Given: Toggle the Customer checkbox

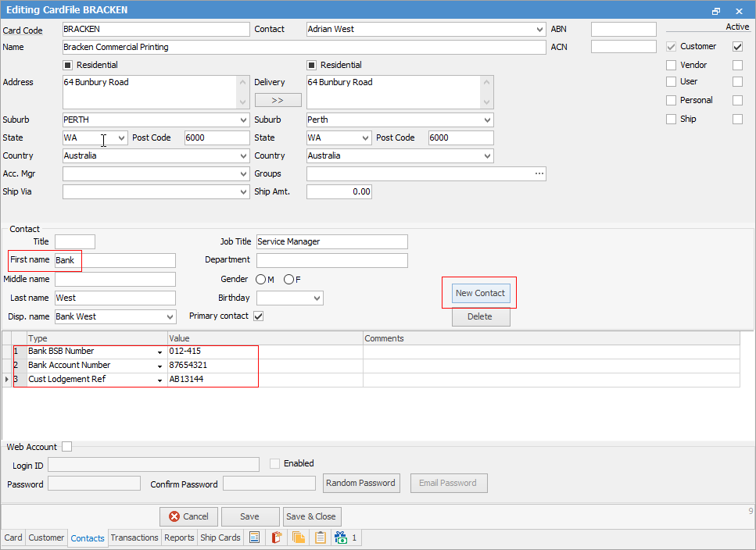Looking at the screenshot, I should coord(670,46).
